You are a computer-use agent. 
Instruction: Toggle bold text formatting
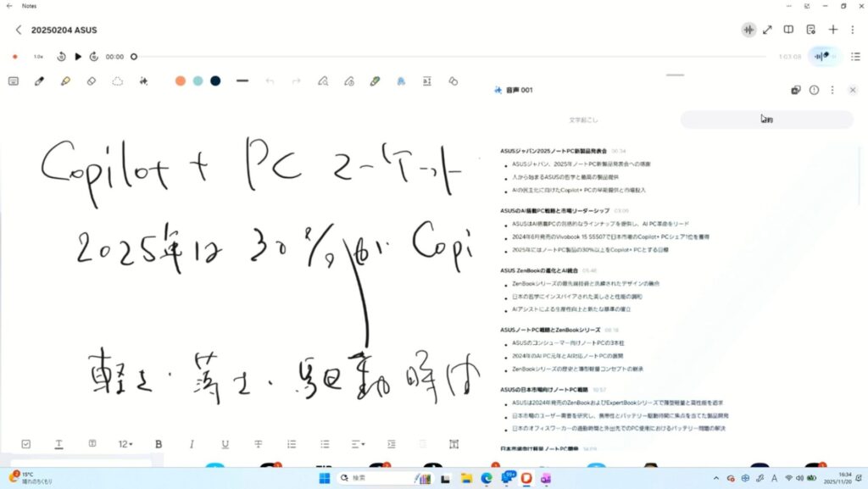(159, 444)
